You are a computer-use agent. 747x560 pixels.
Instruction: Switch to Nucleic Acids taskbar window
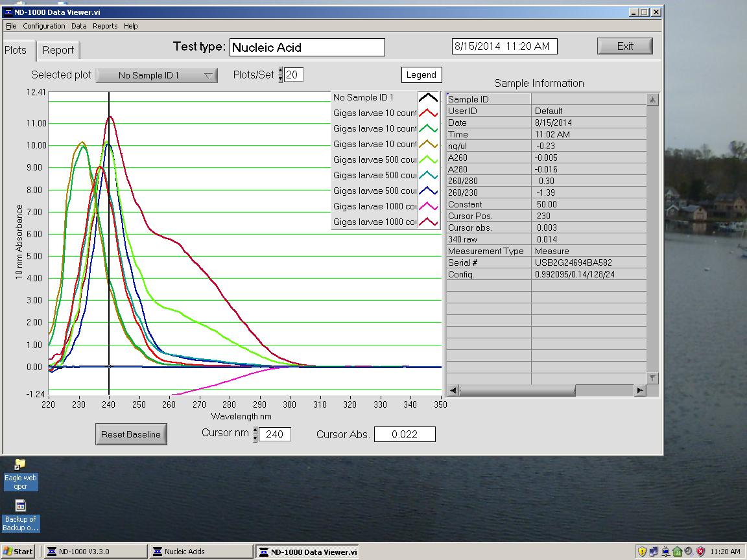pos(201,552)
